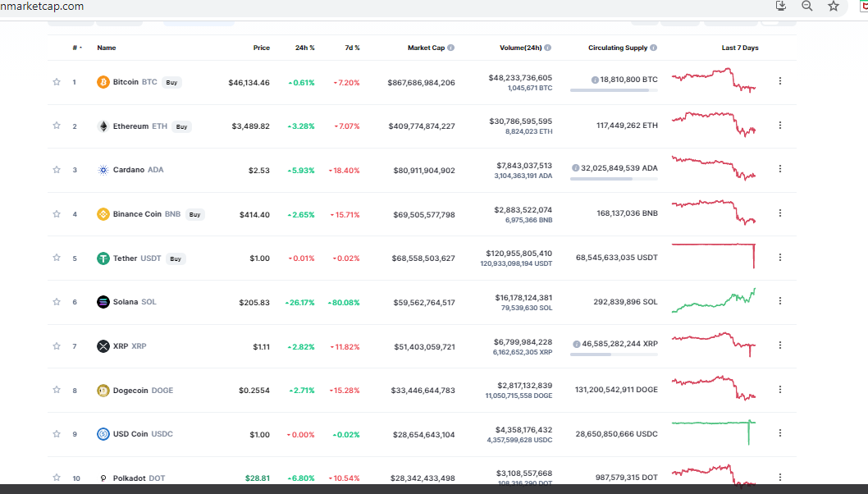Image resolution: width=868 pixels, height=494 pixels.
Task: Click the green Tether logo
Action: (x=103, y=258)
